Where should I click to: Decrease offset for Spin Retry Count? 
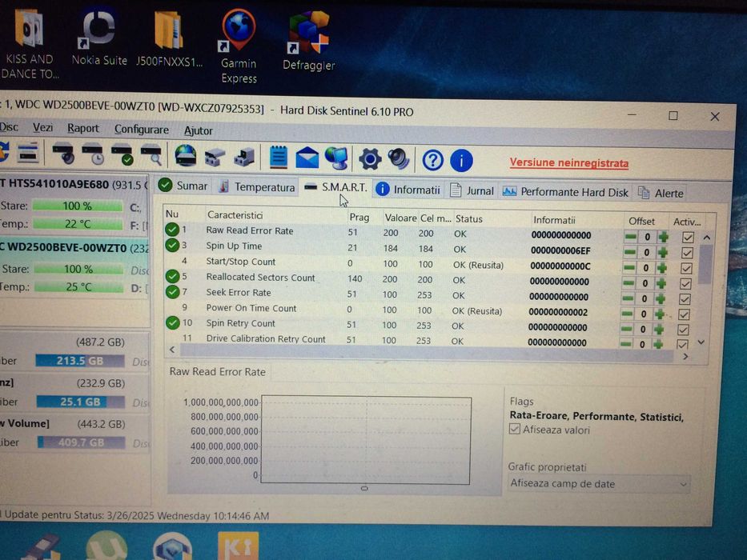[x=626, y=329]
